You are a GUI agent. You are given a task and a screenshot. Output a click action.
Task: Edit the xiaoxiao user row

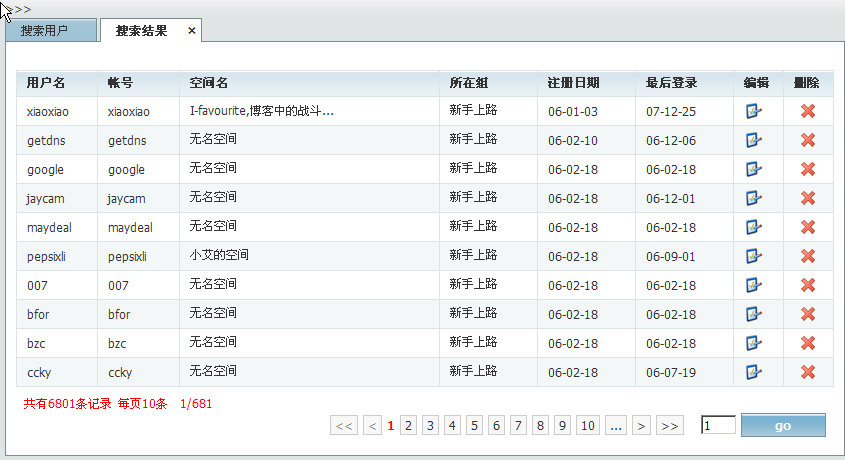[x=753, y=111]
